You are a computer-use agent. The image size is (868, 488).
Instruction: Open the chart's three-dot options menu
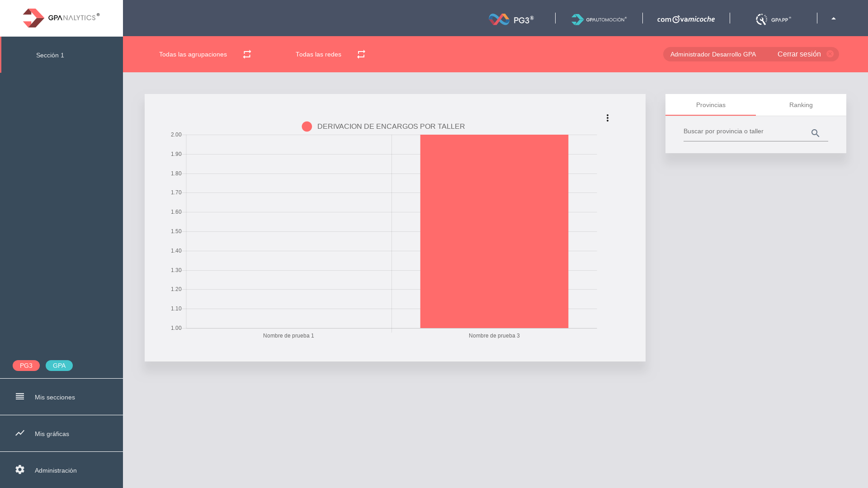click(608, 118)
